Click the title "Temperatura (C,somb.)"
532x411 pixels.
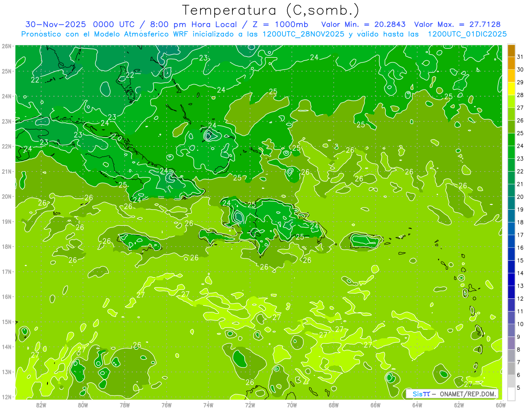click(271, 10)
